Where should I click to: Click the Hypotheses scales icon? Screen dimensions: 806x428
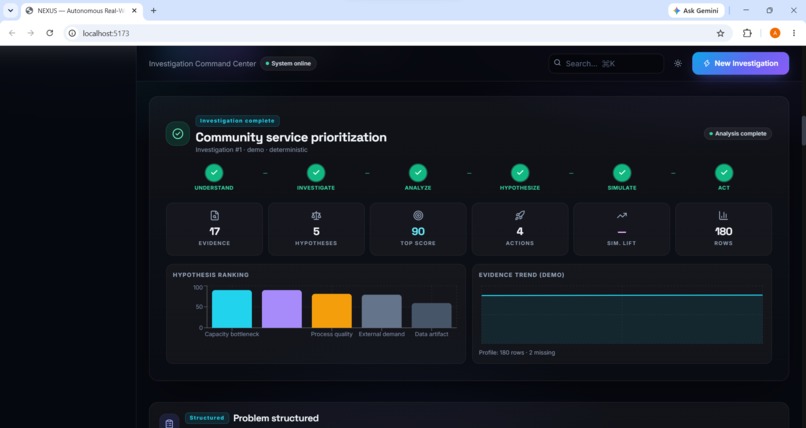pyautogui.click(x=316, y=215)
